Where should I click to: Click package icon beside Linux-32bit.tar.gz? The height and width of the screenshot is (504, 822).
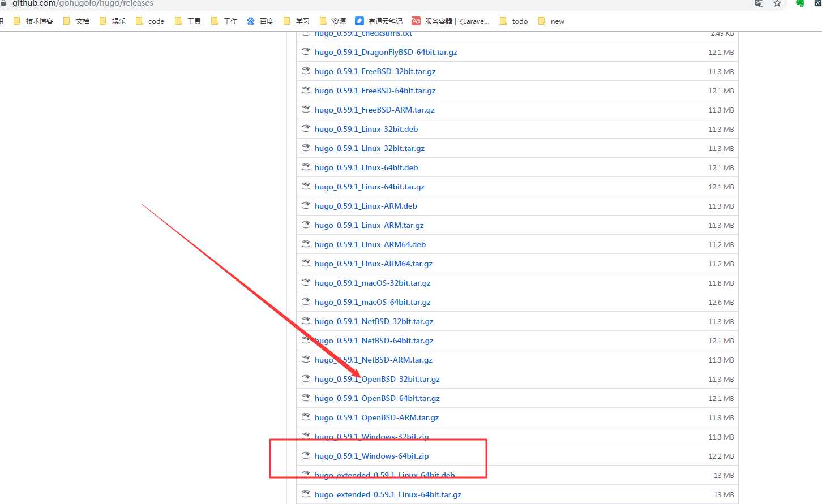(306, 148)
